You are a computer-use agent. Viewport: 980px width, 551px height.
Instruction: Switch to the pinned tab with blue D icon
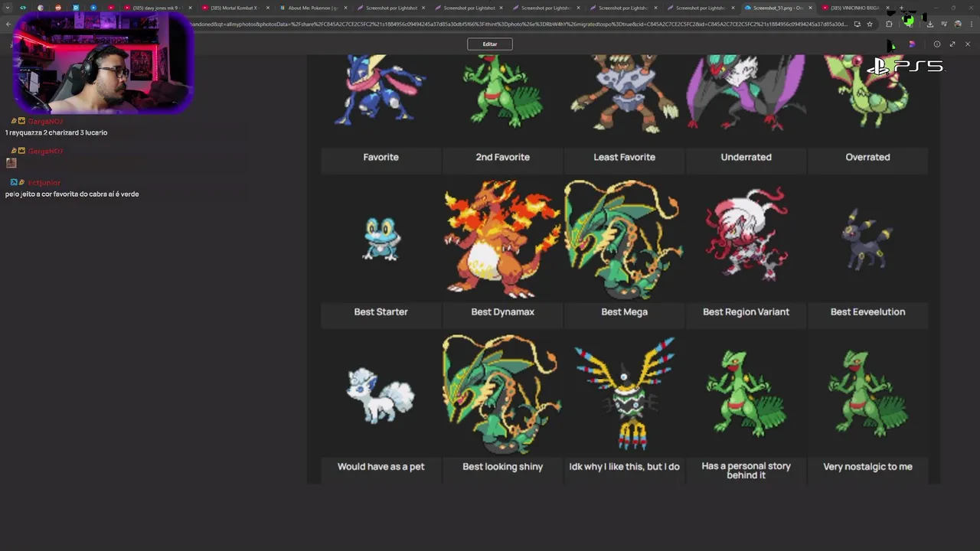point(75,8)
